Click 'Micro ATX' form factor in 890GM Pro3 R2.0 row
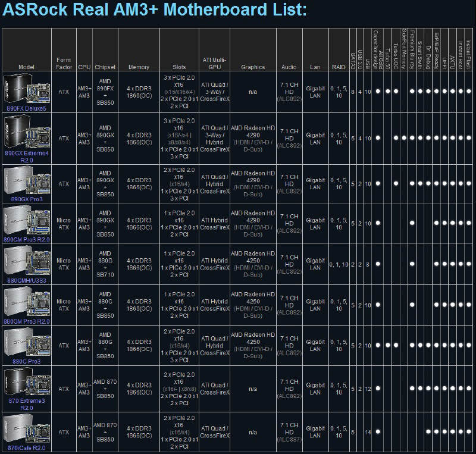 pos(64,224)
